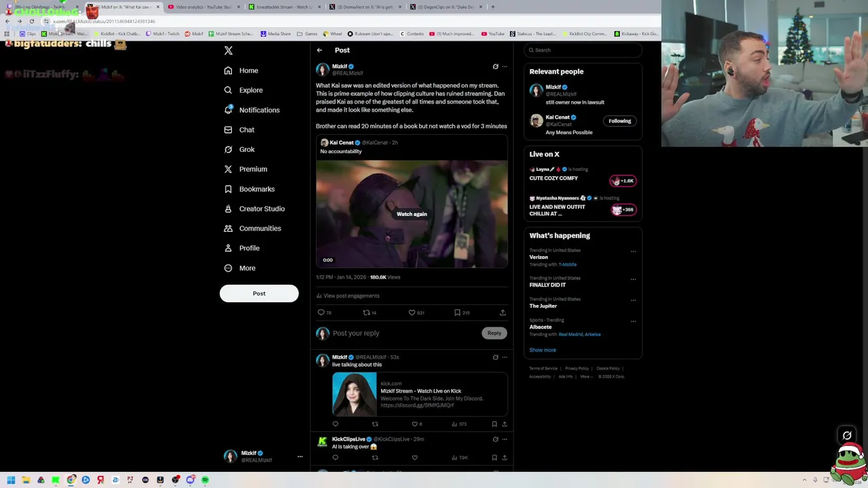Open more options on KickClipsLive post
868x488 pixels.
tap(504, 439)
